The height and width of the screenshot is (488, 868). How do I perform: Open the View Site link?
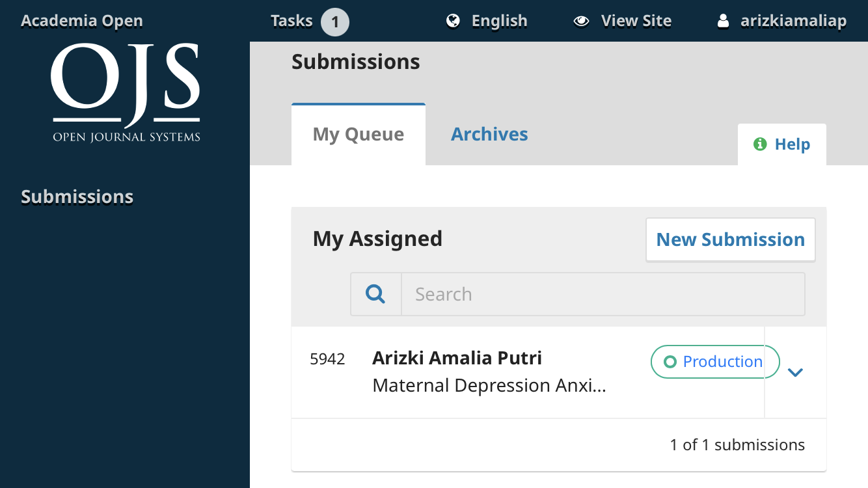pos(636,21)
